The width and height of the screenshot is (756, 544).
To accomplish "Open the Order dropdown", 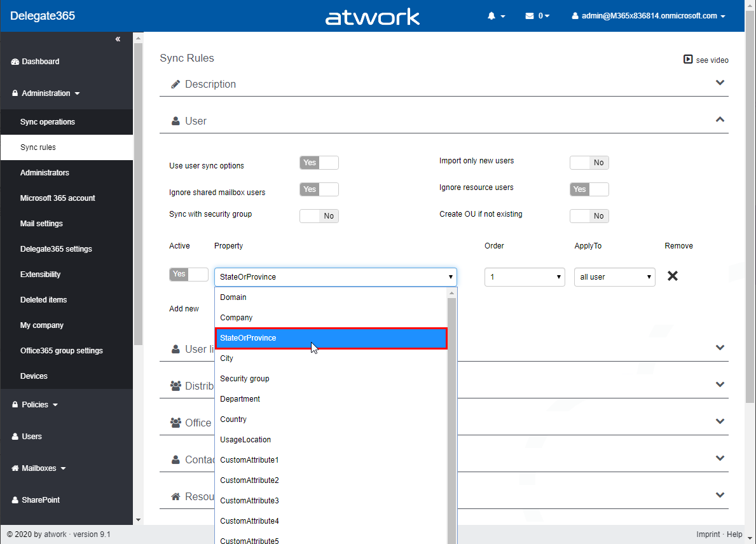I will 525,277.
